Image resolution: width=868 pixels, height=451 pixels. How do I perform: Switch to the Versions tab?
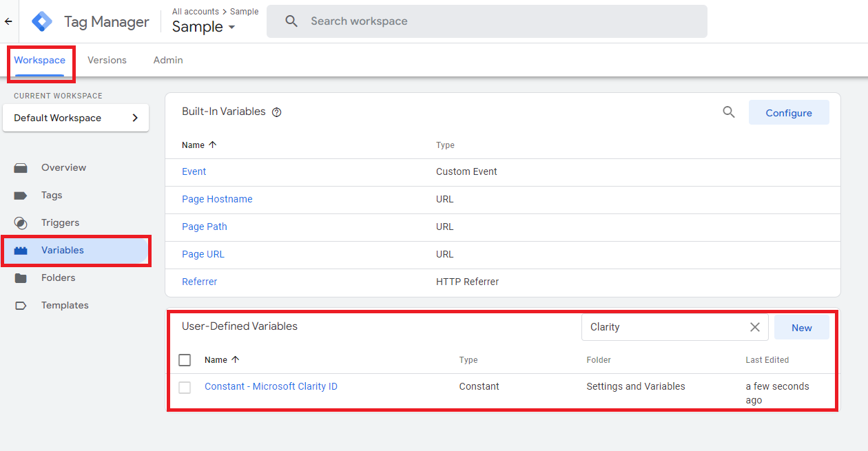pyautogui.click(x=107, y=60)
